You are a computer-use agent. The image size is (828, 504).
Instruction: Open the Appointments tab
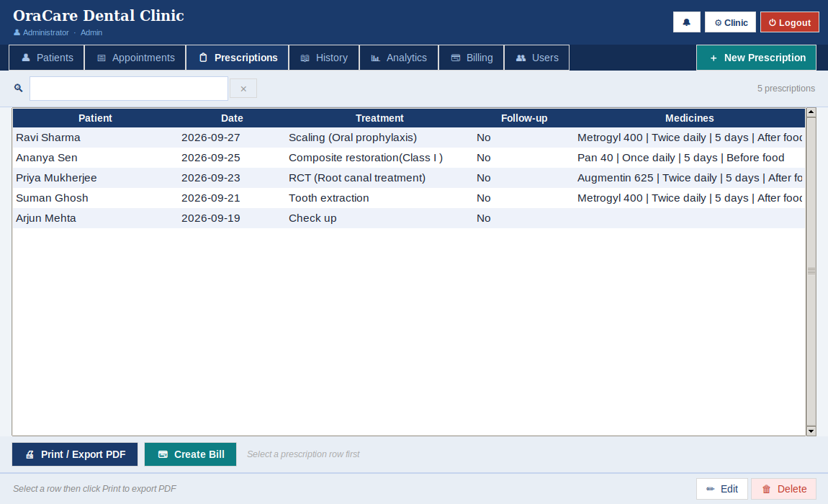[135, 58]
